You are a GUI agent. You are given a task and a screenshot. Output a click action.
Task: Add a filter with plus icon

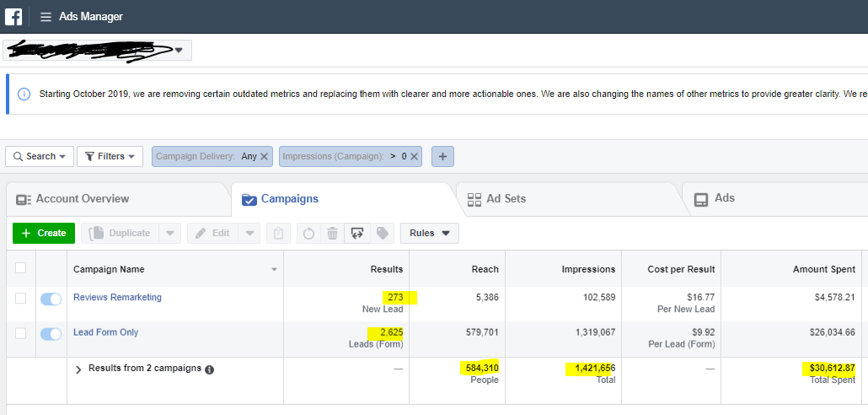443,156
